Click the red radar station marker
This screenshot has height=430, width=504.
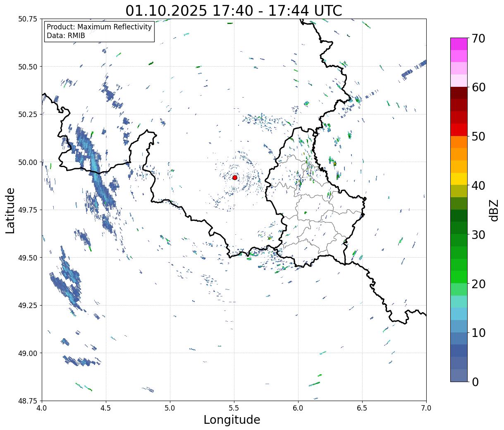tap(235, 177)
